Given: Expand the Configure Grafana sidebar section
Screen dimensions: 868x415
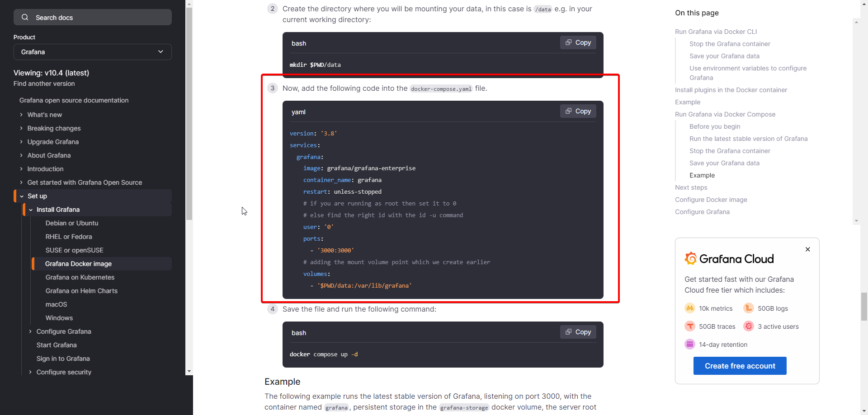Looking at the screenshot, I should tap(30, 331).
